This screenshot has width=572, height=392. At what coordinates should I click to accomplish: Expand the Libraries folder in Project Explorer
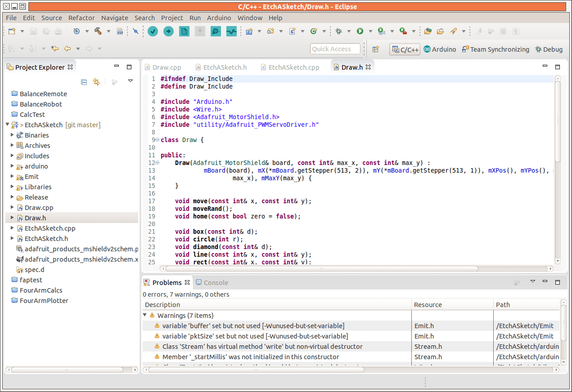(12, 187)
